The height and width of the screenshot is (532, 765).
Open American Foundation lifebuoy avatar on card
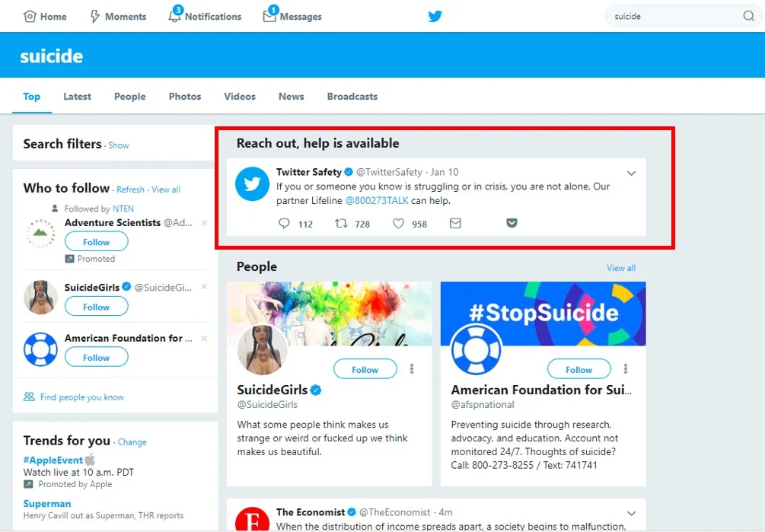(477, 350)
